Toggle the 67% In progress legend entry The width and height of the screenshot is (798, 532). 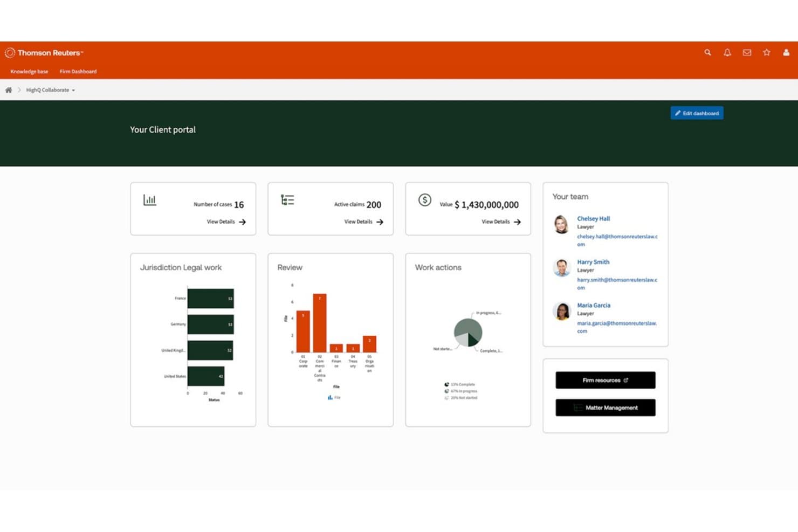click(x=461, y=391)
